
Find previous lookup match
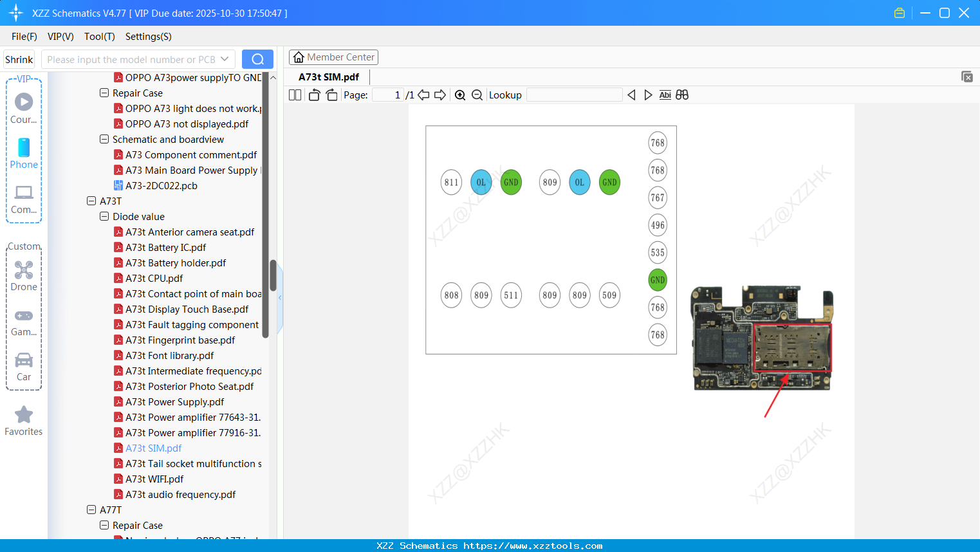pyautogui.click(x=631, y=95)
